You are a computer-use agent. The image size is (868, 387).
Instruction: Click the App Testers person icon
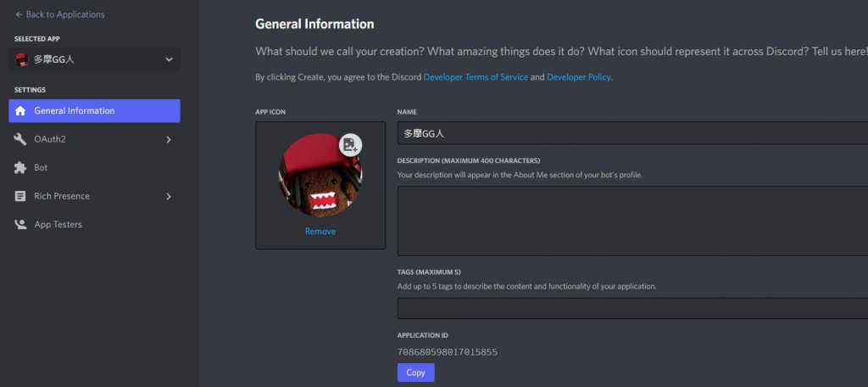point(20,225)
